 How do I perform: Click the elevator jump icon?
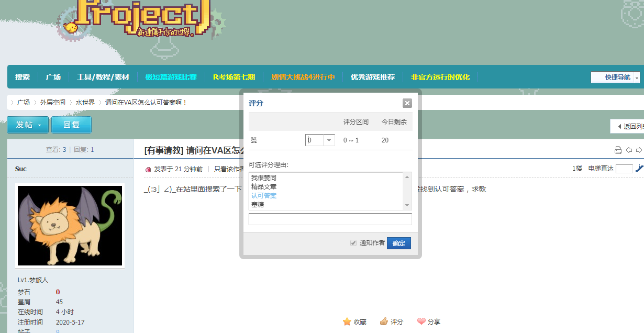[x=639, y=169]
